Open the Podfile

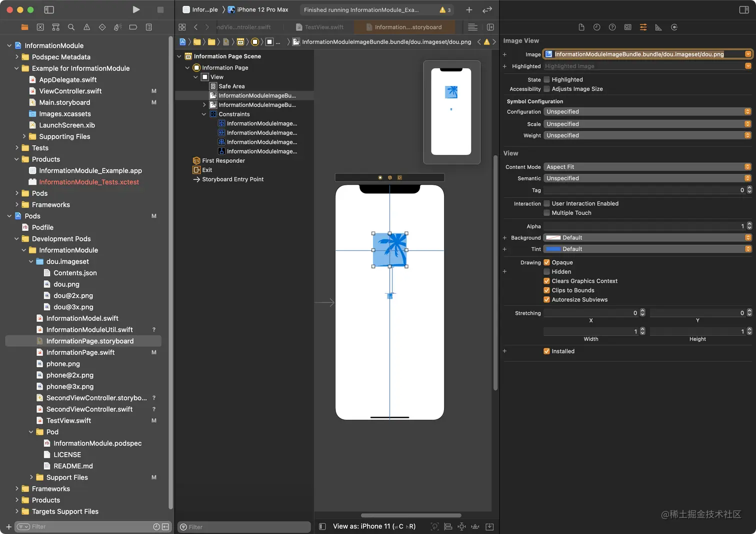click(x=42, y=227)
